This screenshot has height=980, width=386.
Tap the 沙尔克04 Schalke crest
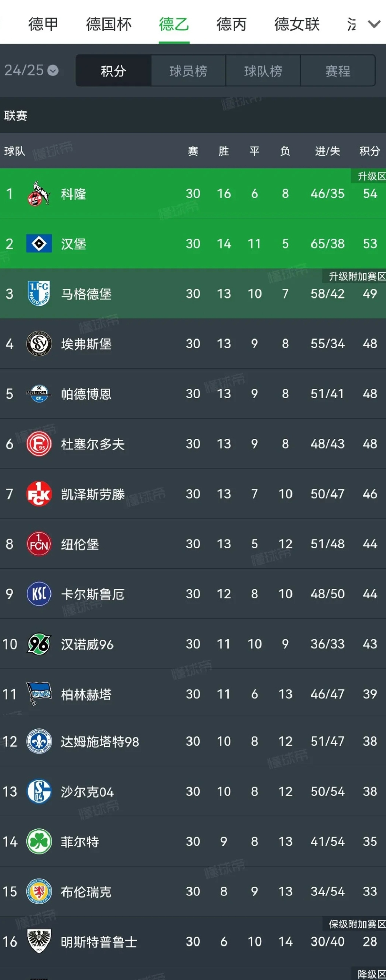click(x=39, y=791)
